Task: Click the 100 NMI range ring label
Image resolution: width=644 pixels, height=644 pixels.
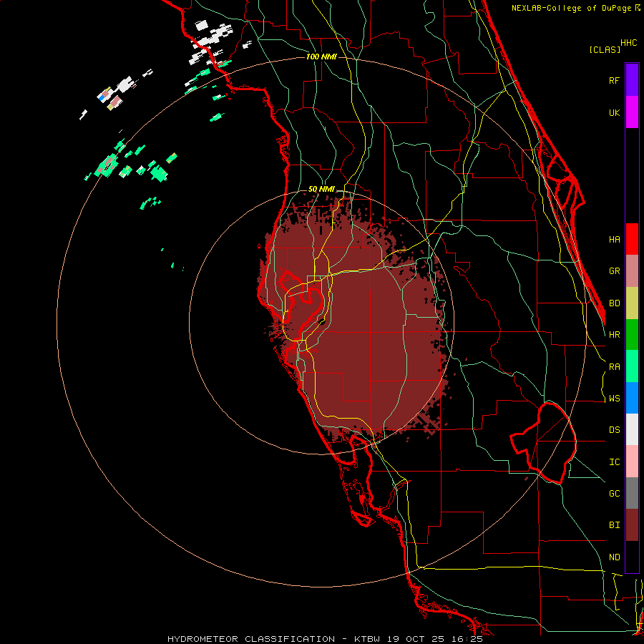Action: pyautogui.click(x=321, y=57)
